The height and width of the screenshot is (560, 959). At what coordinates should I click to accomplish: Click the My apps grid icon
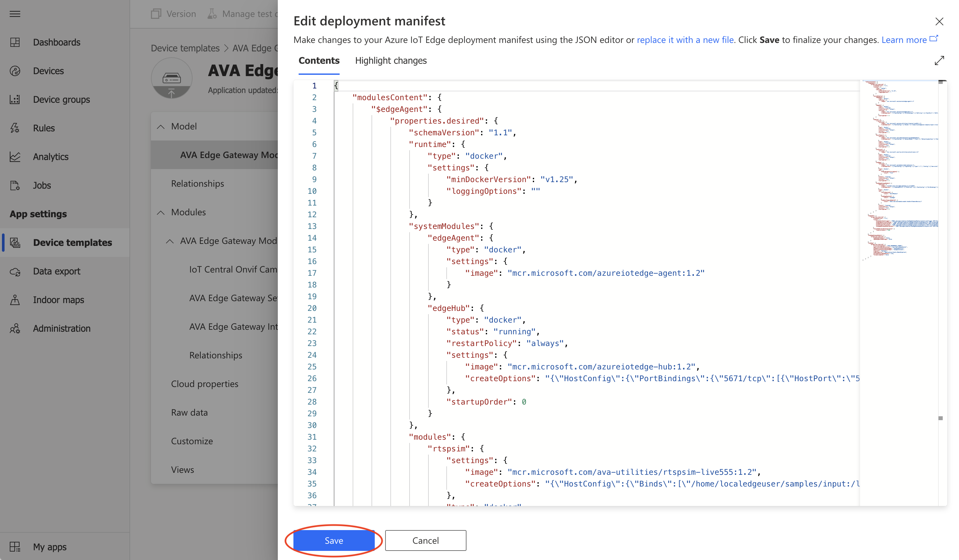(15, 547)
